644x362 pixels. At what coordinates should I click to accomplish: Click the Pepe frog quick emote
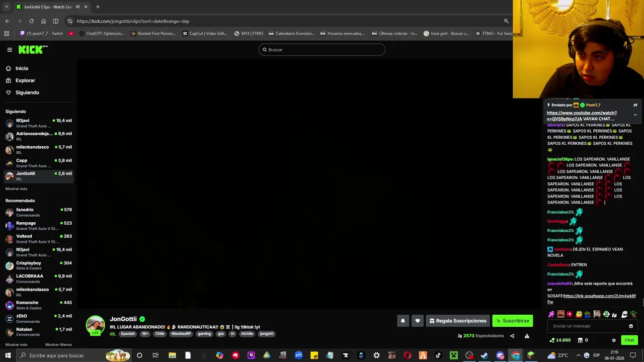[588, 314]
